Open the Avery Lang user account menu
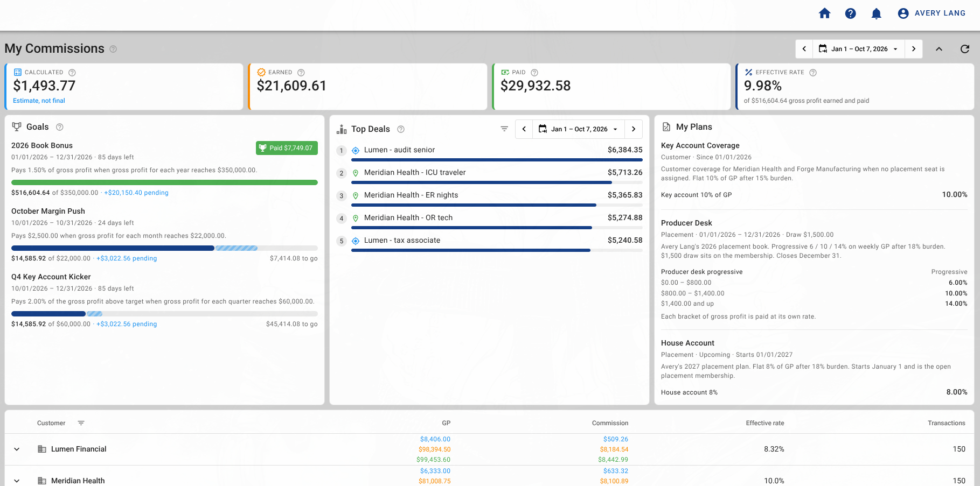The height and width of the screenshot is (486, 980). 932,13
